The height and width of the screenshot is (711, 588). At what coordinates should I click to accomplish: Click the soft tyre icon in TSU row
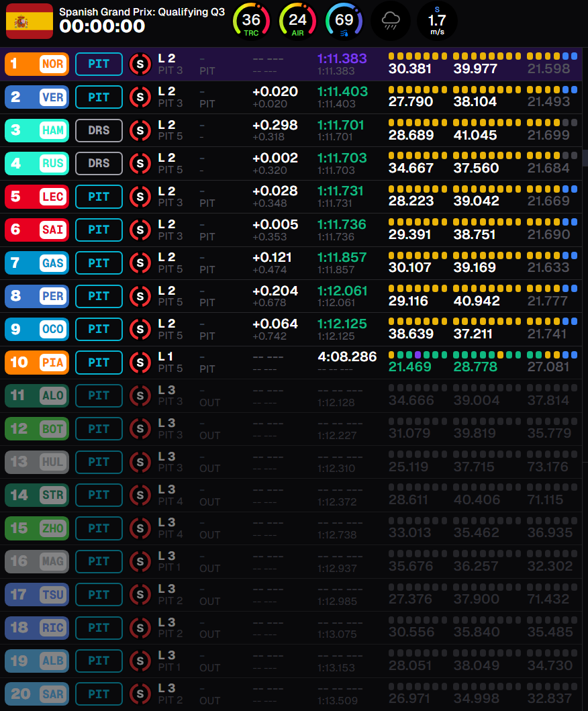140,594
